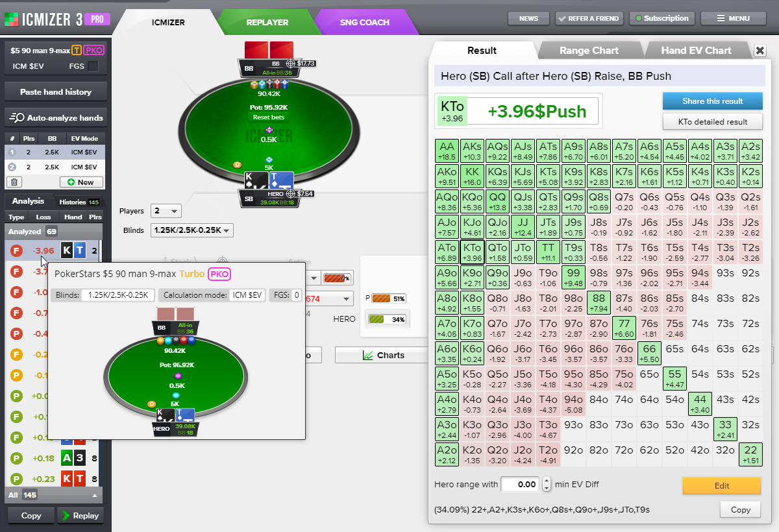Select the A3 hand cards in the analysis list
The width and height of the screenshot is (779, 532).
73,458
